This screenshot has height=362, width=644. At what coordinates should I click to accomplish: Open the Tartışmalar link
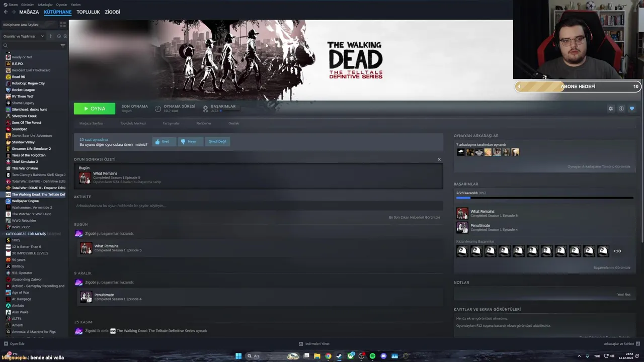[x=171, y=123]
